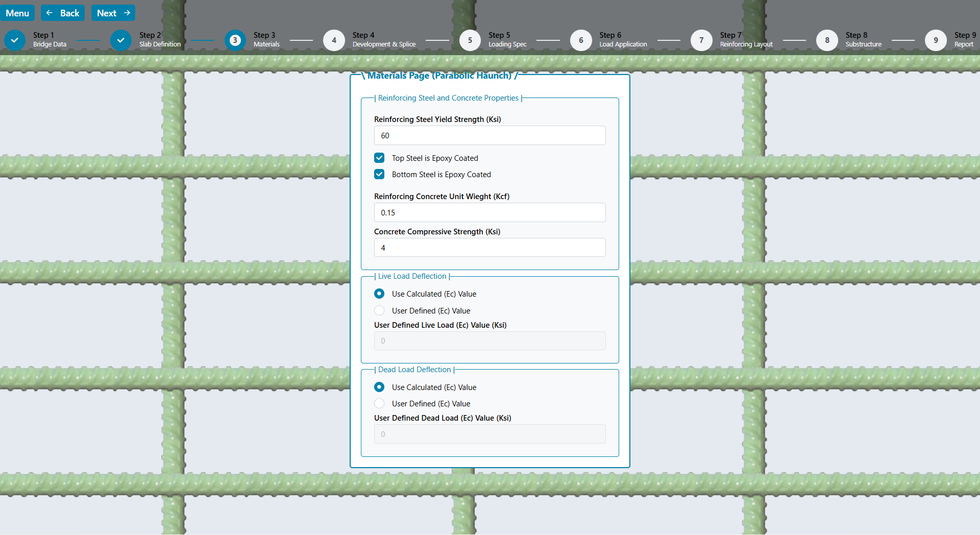980x535 pixels.
Task: Open Step 8 Substructure circle
Action: click(x=827, y=40)
